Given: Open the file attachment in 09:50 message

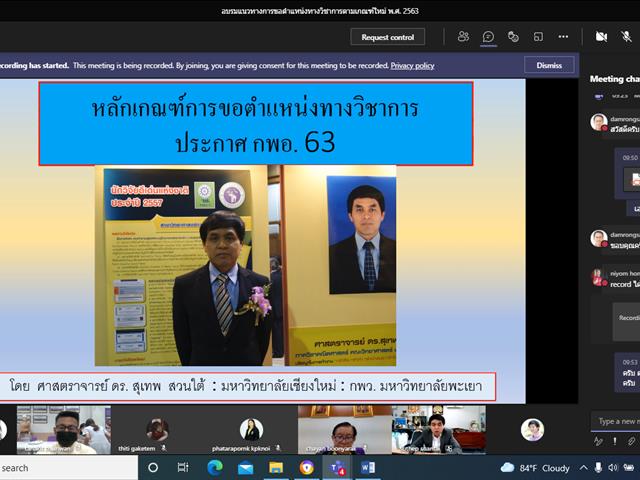Looking at the screenshot, I should pos(632,179).
